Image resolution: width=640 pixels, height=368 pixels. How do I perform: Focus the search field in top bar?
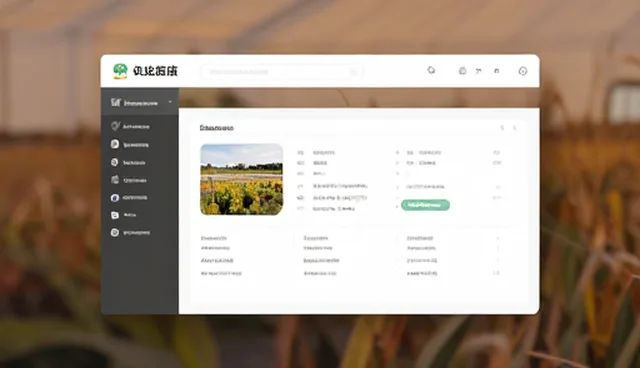(281, 72)
